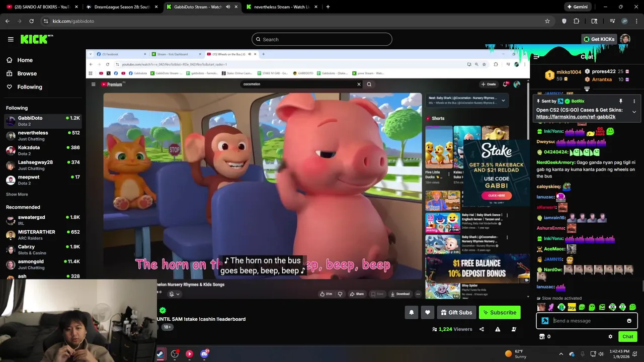Image resolution: width=644 pixels, height=362 pixels.
Task: Click the KICK logo
Action: [36, 39]
